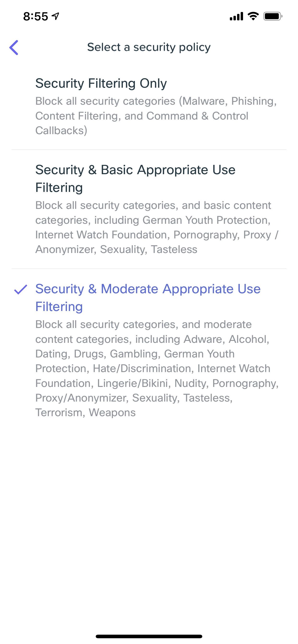Click the 'Dating, Drugs, Gambling' description line
298x644 pixels.
(x=135, y=354)
